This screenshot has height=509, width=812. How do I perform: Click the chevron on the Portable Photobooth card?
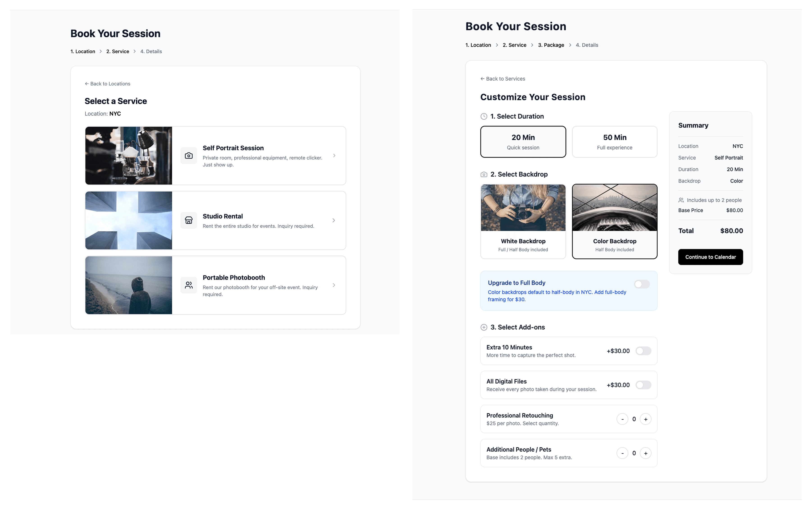click(334, 285)
